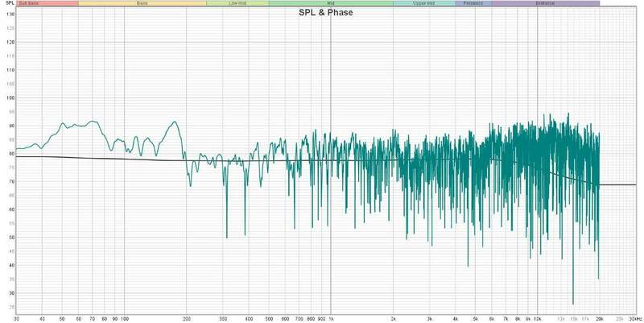The width and height of the screenshot is (644, 323).
Task: Select the Upper mid frequency band
Action: pos(423,4)
